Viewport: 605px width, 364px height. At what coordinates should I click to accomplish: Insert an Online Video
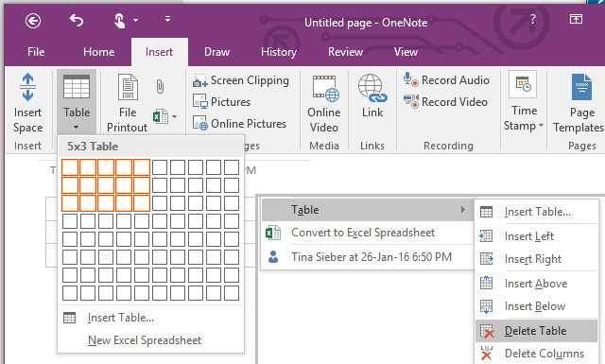coord(324,103)
